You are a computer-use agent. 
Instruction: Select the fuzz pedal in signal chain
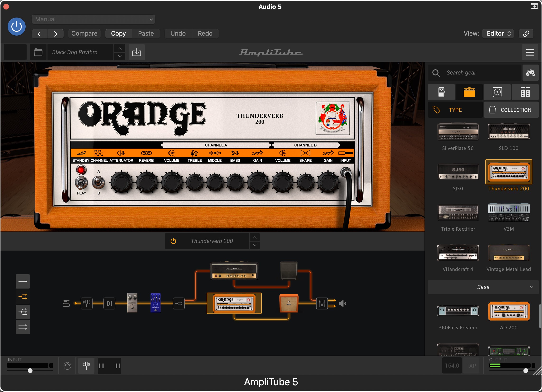132,303
